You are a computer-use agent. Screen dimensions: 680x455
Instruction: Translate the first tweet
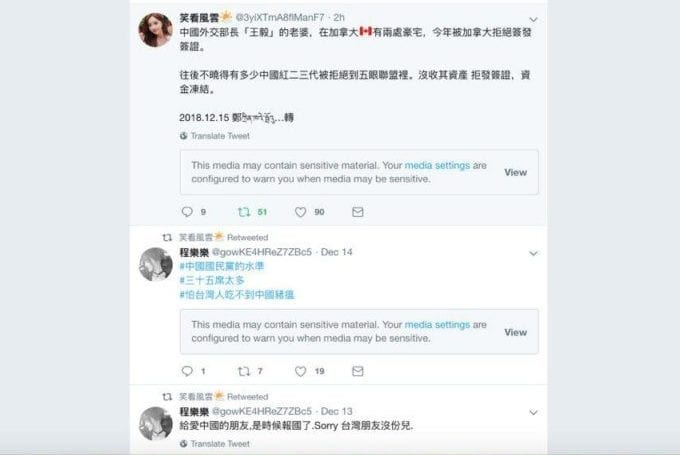click(x=215, y=136)
